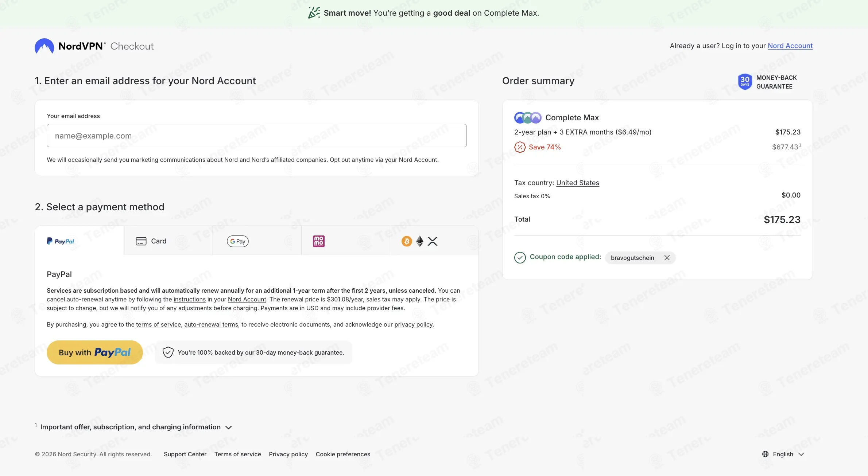Open the auto-renewal terms link
This screenshot has height=476, width=868.
tap(211, 324)
